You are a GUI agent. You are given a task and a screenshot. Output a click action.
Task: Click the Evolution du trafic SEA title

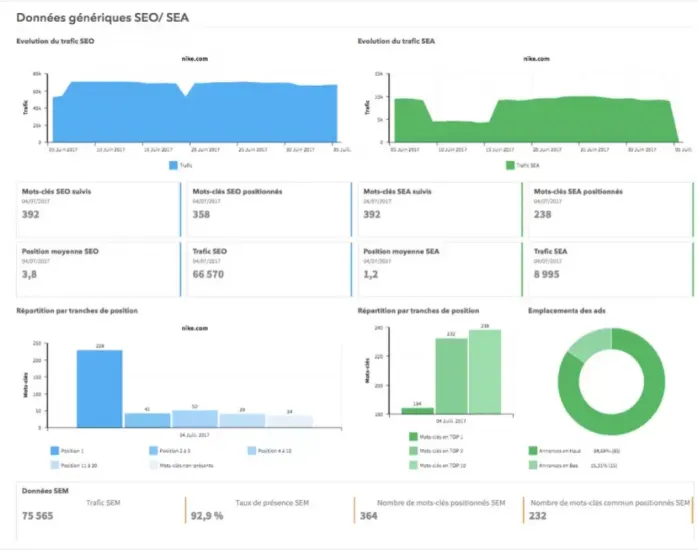pos(396,41)
